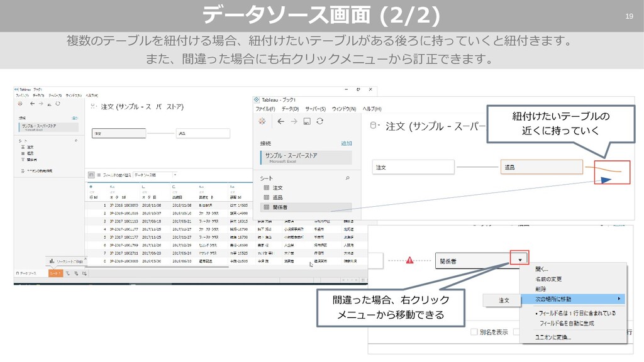The width and height of the screenshot is (644, 362).
Task: Open the ヘルプ(H) menu in the front window
Action: 372,109
